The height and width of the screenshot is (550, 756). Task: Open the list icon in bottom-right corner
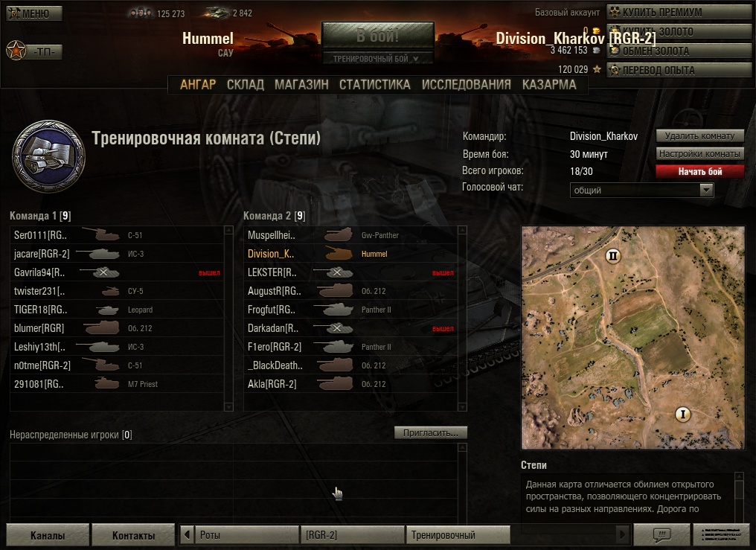coord(721,534)
